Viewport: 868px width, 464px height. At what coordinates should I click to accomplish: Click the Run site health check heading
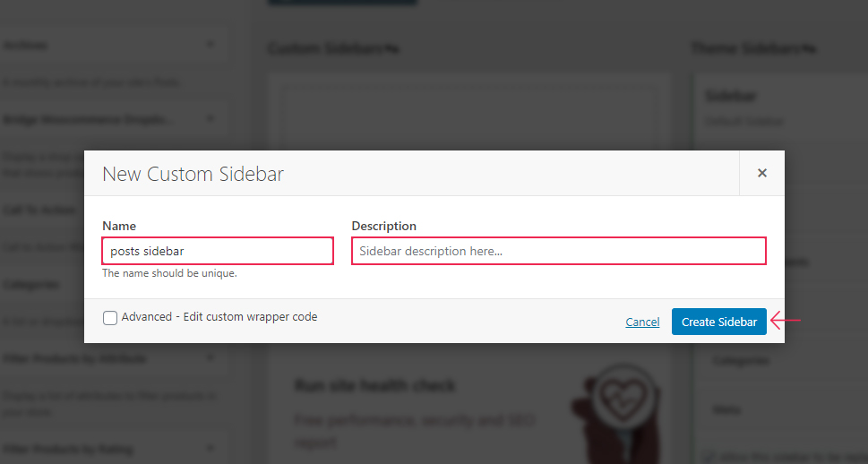(374, 385)
